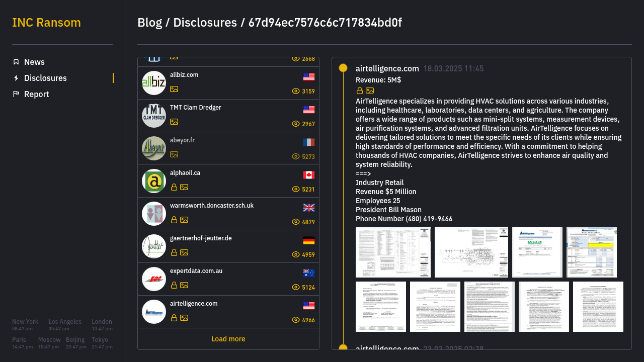Open the thumbnail with yellow highlighted spreadsheet
Image resolution: width=644 pixels, height=362 pixels.
pos(592,252)
